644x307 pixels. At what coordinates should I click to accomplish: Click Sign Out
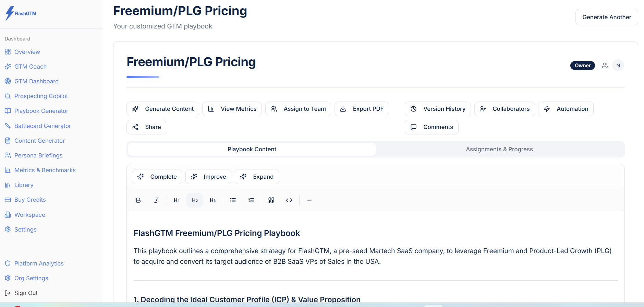(21, 293)
